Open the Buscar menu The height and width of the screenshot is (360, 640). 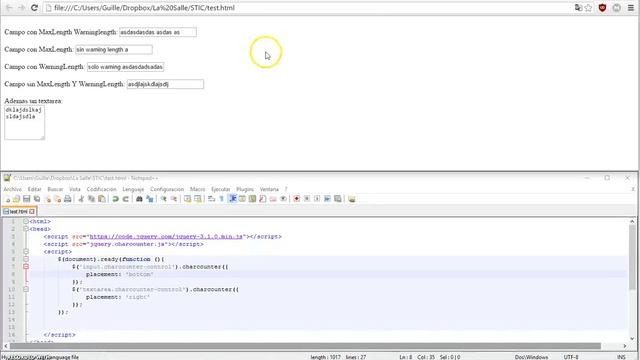coord(55,189)
